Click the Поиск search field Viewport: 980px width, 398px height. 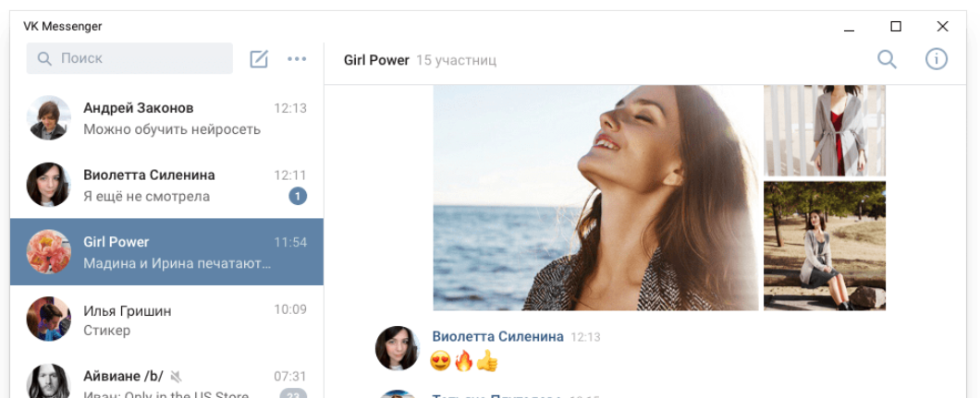pos(129,59)
